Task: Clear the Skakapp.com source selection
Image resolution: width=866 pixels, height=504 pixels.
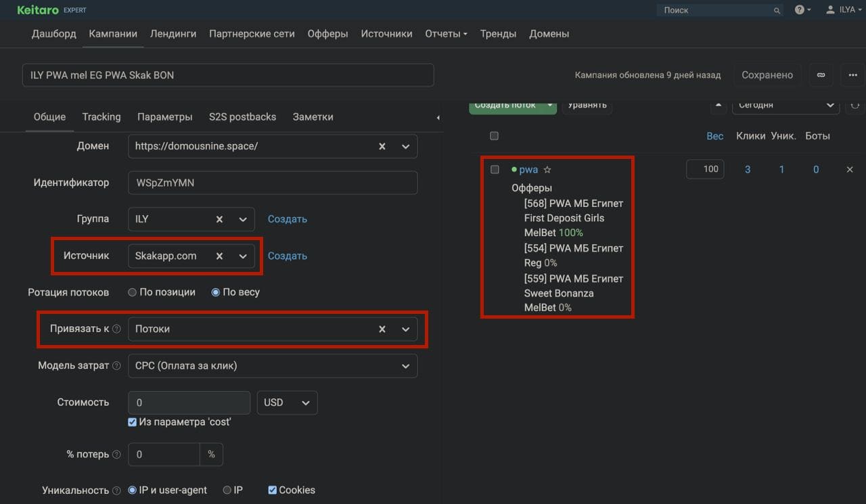Action: click(x=219, y=256)
